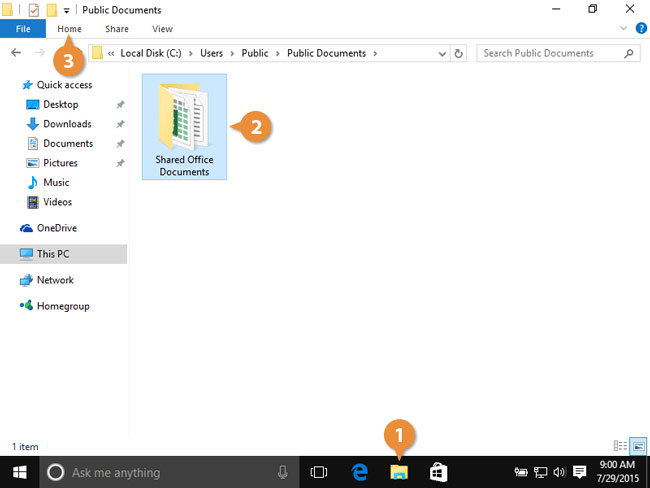Click the volume speaker tray icon
Image resolution: width=650 pixels, height=488 pixels.
pyautogui.click(x=559, y=472)
